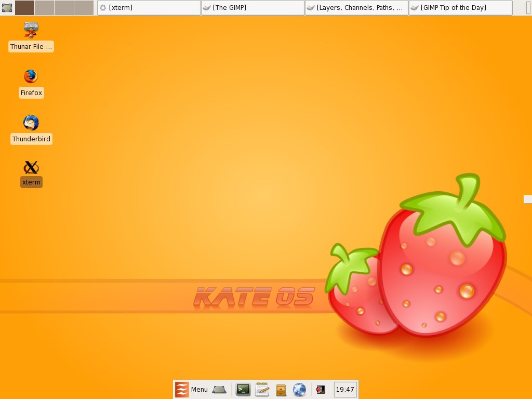Click the Xfce logo beside Menu
Image resolution: width=532 pixels, height=399 pixels.
tap(182, 390)
